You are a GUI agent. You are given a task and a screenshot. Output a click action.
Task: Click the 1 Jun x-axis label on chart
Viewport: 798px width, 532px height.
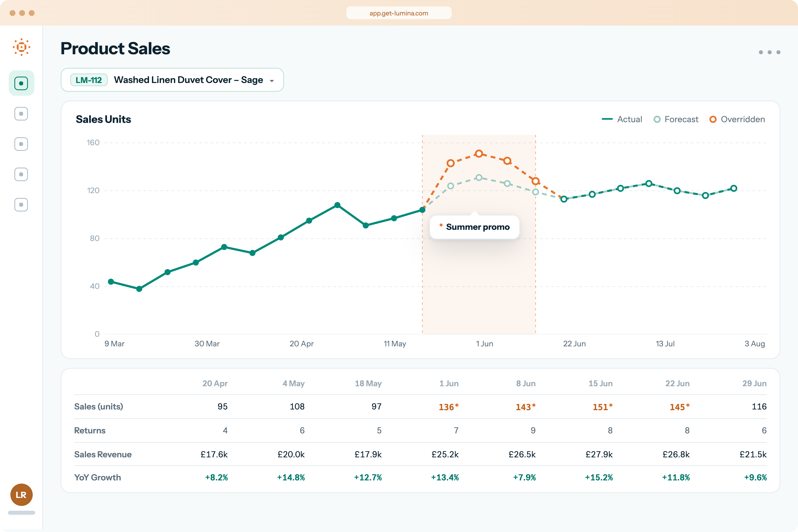pyautogui.click(x=484, y=344)
